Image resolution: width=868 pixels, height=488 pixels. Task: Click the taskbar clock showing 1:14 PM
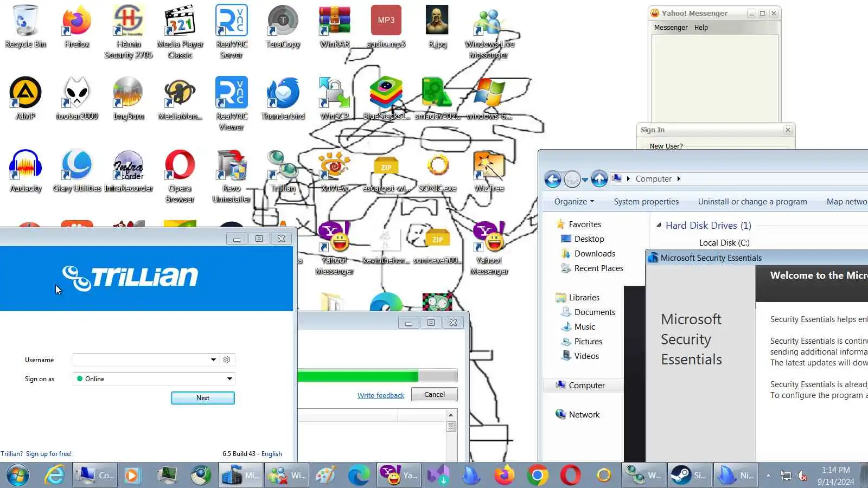click(x=835, y=476)
